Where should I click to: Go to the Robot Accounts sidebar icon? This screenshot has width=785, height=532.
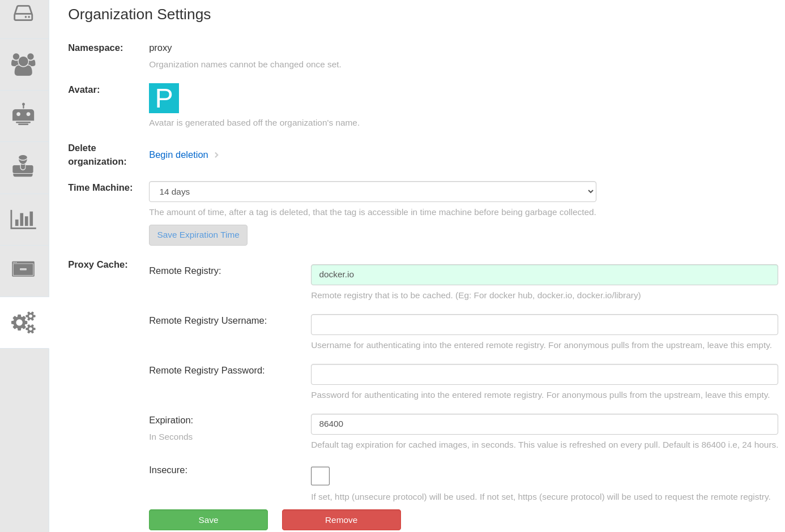pyautogui.click(x=23, y=114)
